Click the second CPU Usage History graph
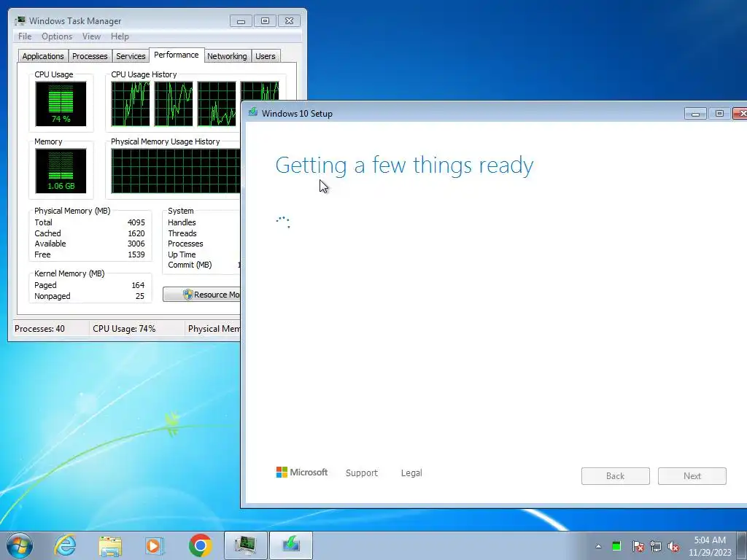The width and height of the screenshot is (747, 560). click(x=174, y=104)
